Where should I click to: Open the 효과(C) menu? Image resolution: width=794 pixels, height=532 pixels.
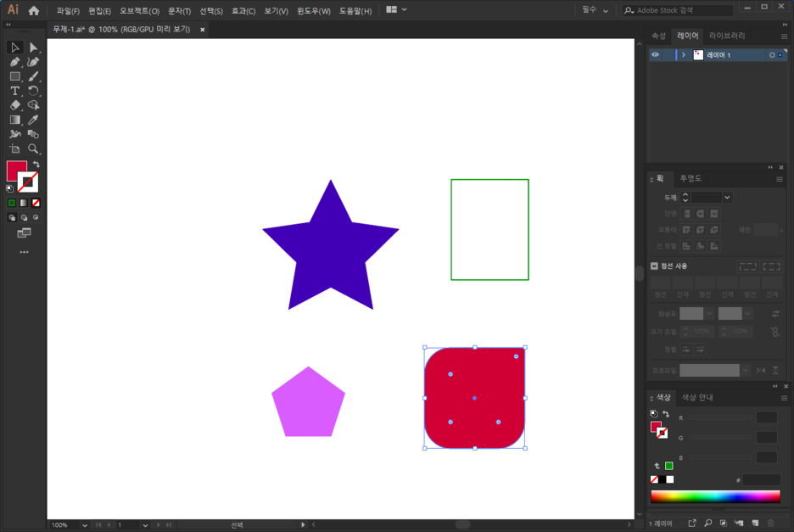click(243, 11)
